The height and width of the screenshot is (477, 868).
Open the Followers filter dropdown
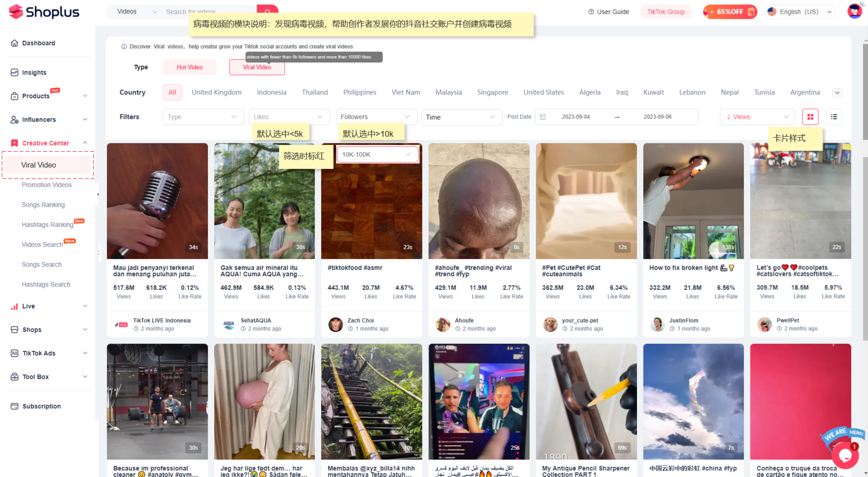pos(376,117)
